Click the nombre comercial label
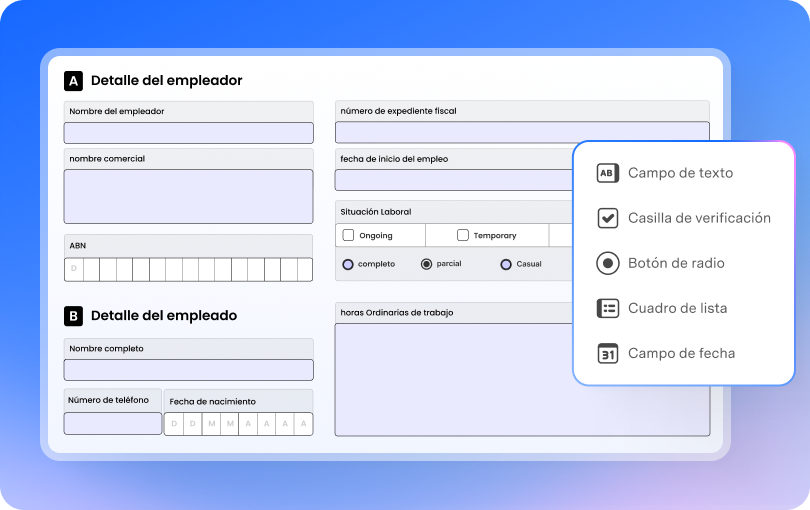 (107, 159)
